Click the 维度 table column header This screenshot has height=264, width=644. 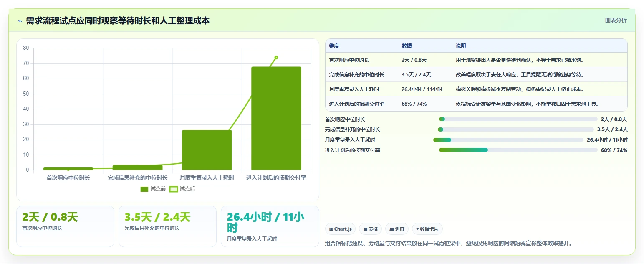334,46
